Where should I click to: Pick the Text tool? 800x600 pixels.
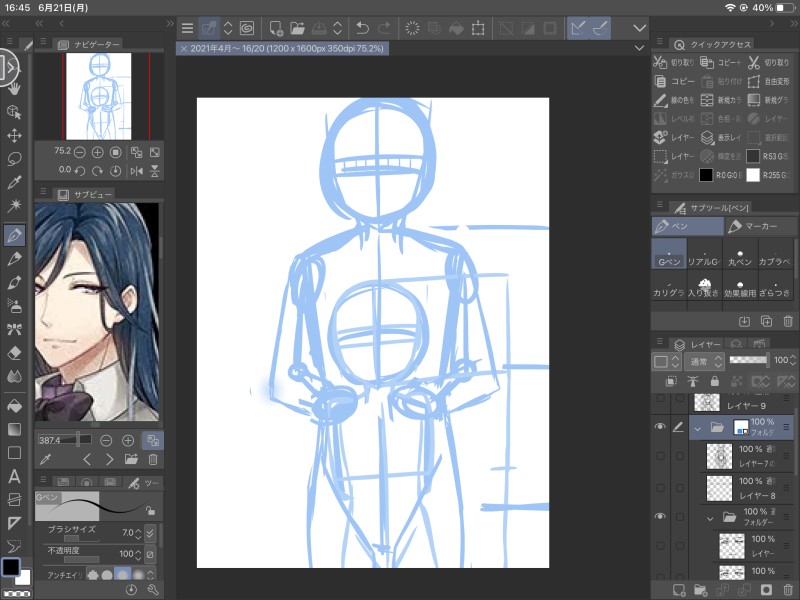tap(14, 475)
